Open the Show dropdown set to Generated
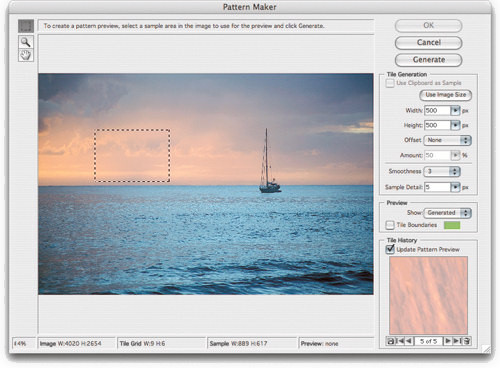Viewport: 500px width, 368px height. pos(447,213)
